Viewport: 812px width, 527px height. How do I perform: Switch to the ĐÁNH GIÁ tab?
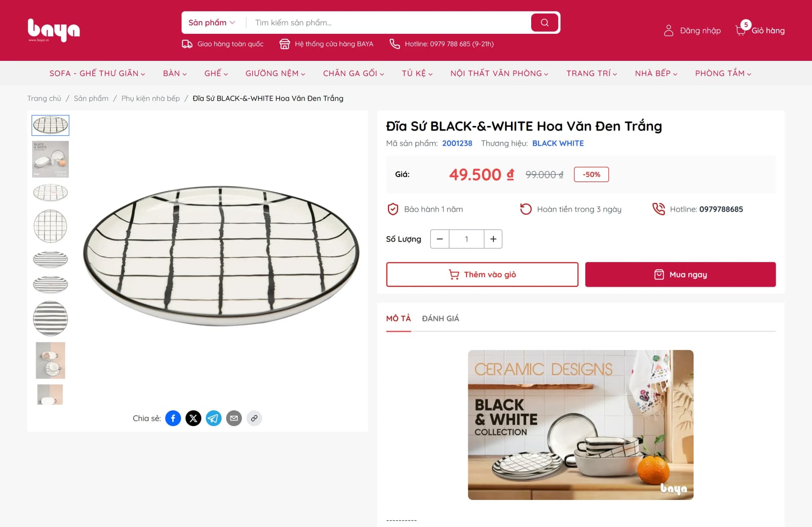[440, 319]
